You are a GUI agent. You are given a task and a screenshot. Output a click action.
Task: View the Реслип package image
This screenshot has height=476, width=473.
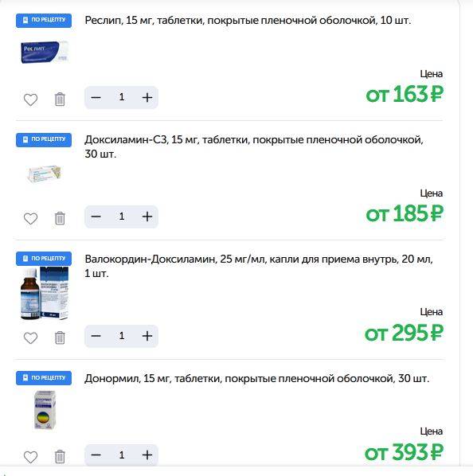pyautogui.click(x=45, y=52)
